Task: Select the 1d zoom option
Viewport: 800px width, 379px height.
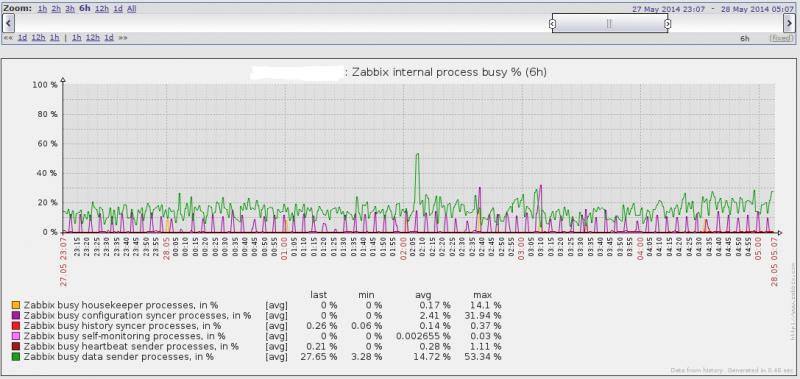Action: pos(118,9)
